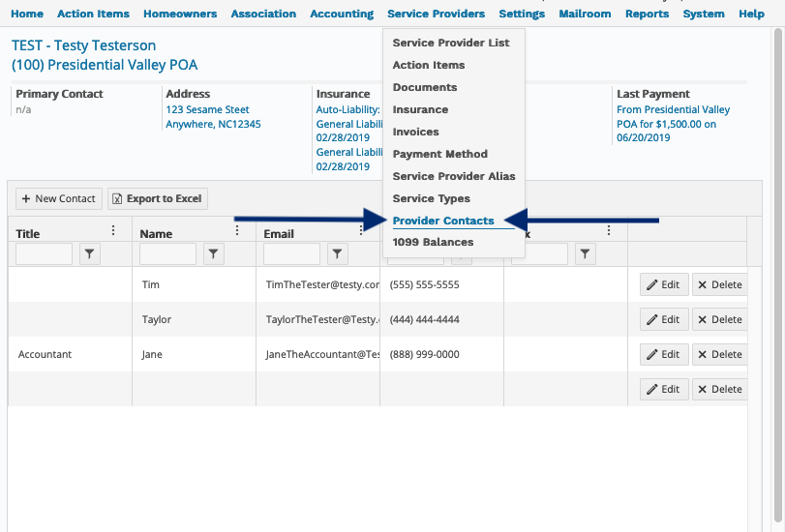Click the Name column filter funnel icon
Viewport: 785px width, 532px height.
click(213, 254)
